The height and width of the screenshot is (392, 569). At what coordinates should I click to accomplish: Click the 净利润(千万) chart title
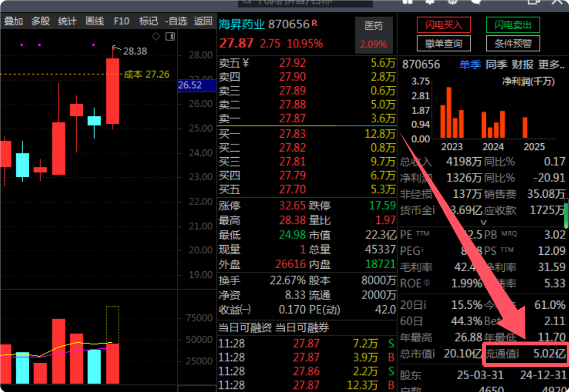click(528, 81)
